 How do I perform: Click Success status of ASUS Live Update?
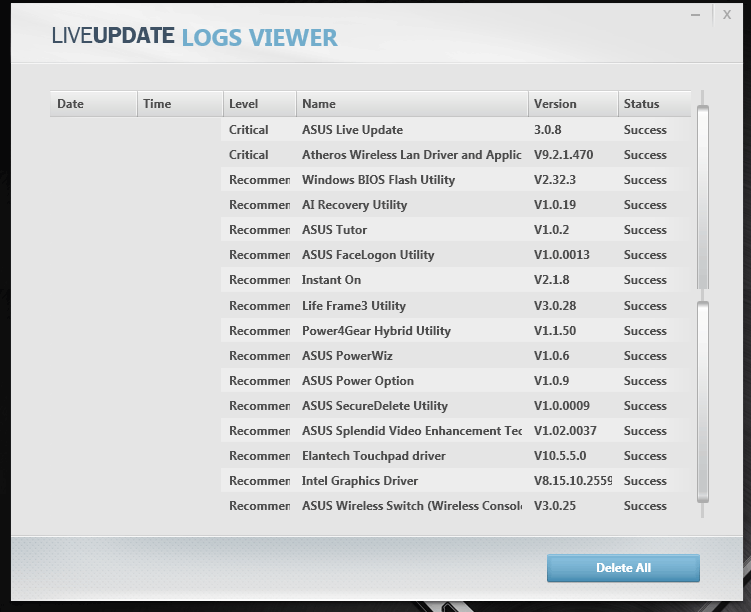tap(645, 130)
